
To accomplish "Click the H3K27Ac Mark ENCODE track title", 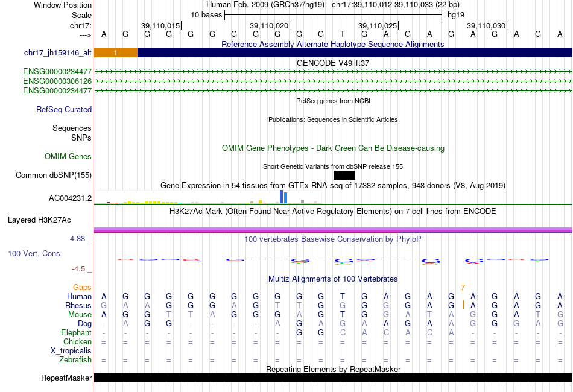I will point(333,211).
